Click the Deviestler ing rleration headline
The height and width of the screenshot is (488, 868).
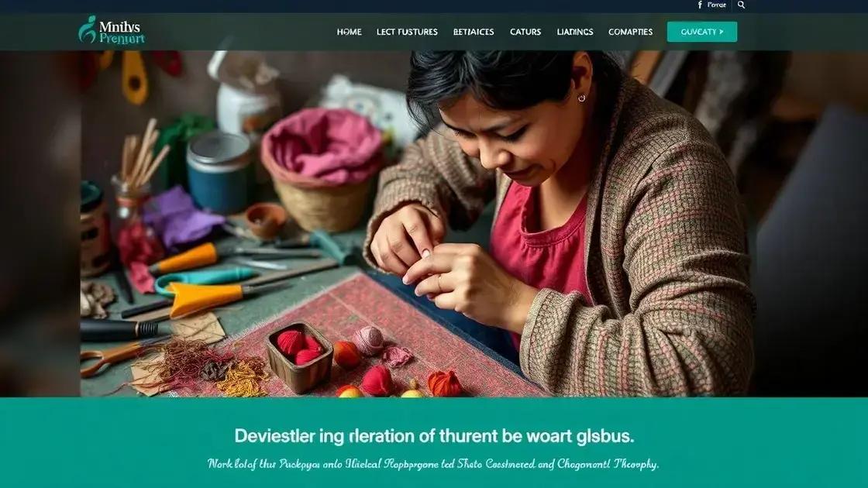[434, 436]
